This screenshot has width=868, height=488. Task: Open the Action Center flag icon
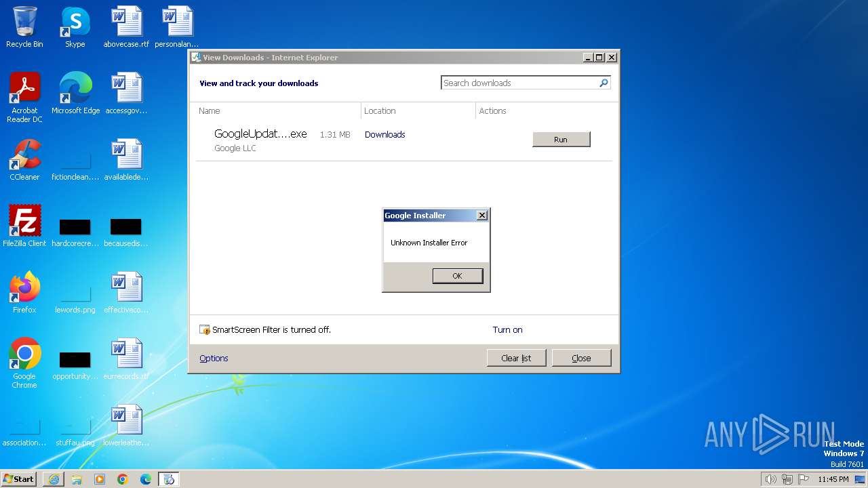[804, 479]
